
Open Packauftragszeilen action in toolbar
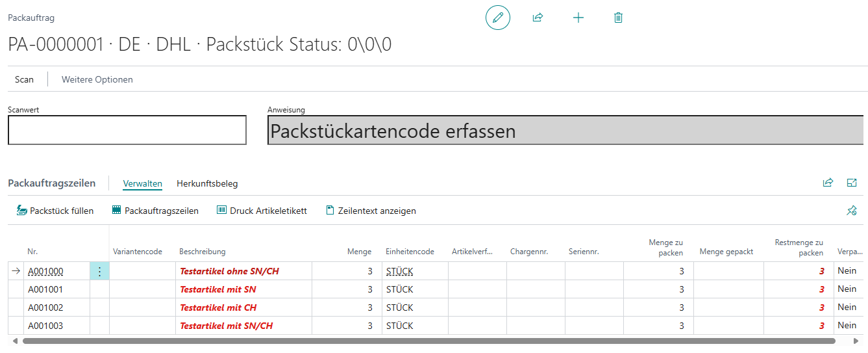pyautogui.click(x=155, y=211)
